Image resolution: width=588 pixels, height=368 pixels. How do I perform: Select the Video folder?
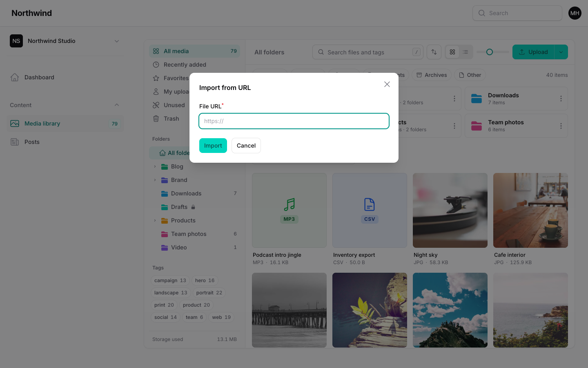click(x=194, y=247)
